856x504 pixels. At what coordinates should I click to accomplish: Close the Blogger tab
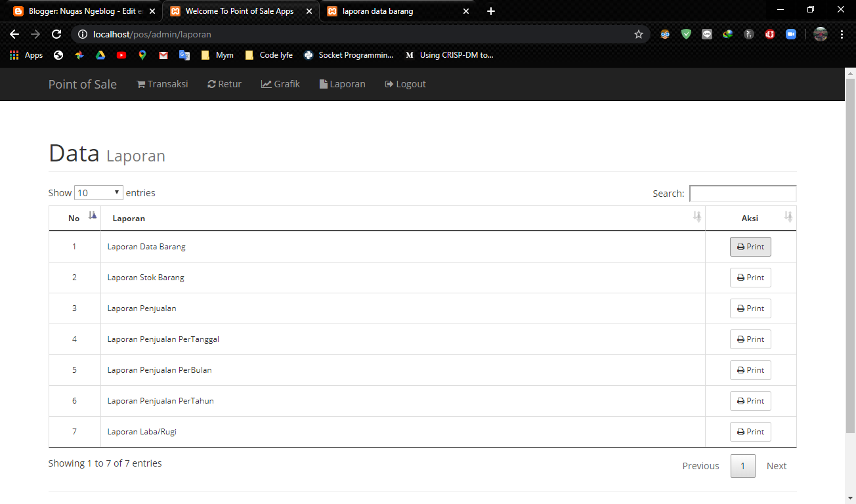152,11
